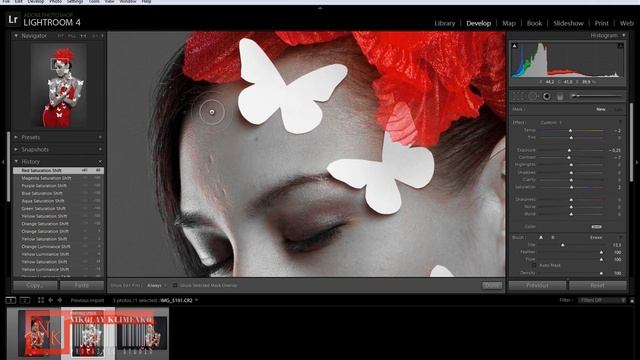Expand the Snapshots panel
The width and height of the screenshot is (640, 360).
(16, 149)
